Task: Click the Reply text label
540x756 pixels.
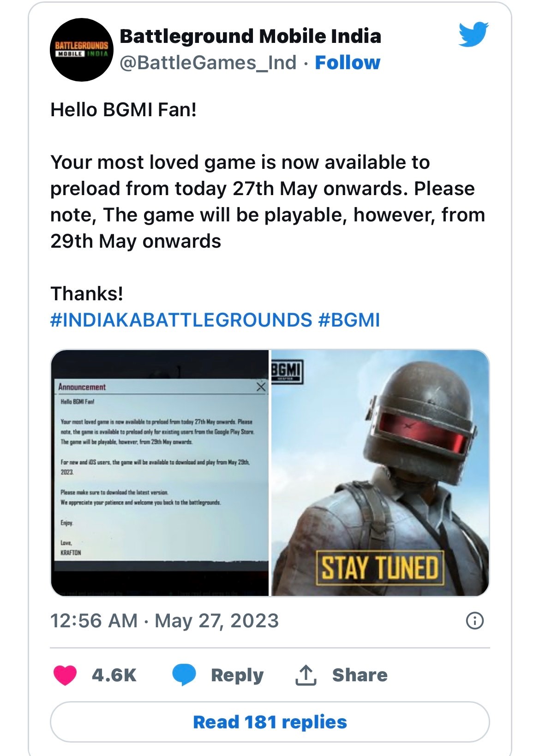Action: [x=237, y=675]
